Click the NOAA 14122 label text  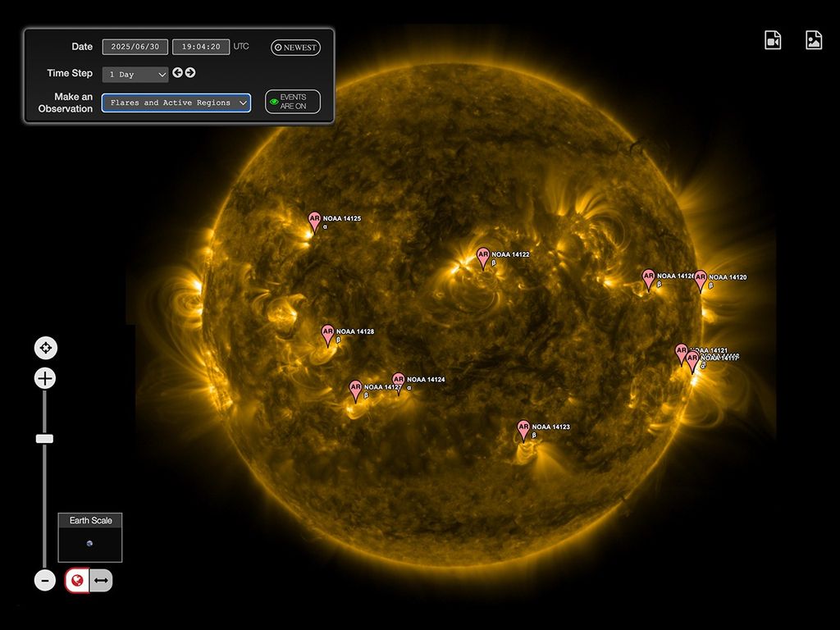[x=510, y=254]
